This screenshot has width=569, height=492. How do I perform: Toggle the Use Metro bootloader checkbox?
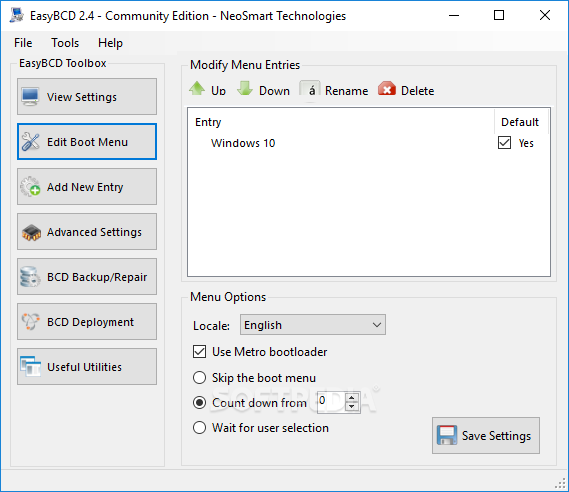pyautogui.click(x=199, y=352)
